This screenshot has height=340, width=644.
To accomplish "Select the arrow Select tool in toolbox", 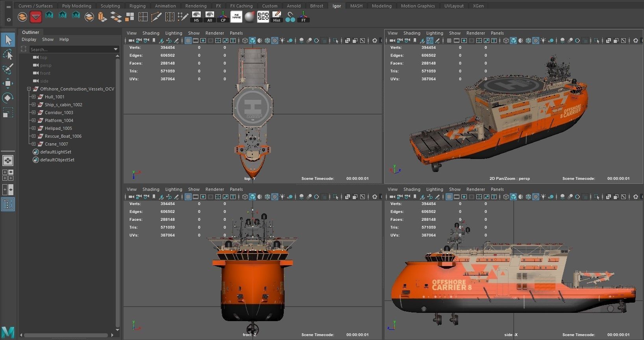I will click(8, 40).
